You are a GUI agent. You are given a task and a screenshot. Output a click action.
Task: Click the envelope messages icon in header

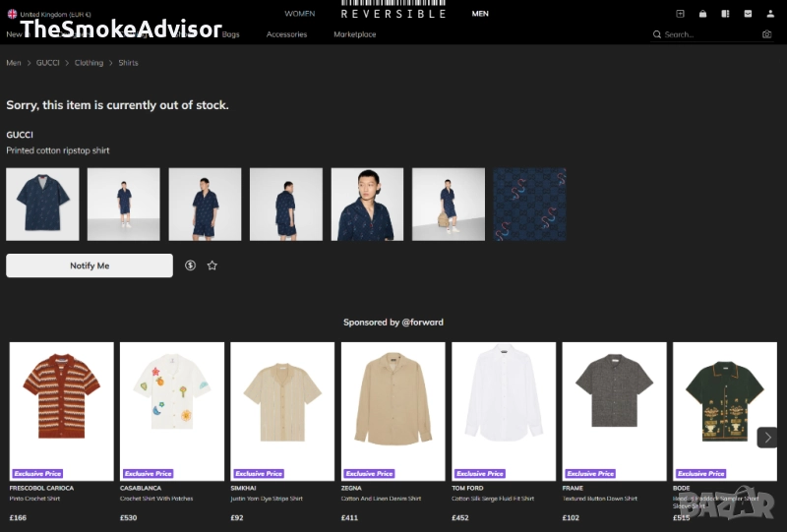tap(748, 14)
